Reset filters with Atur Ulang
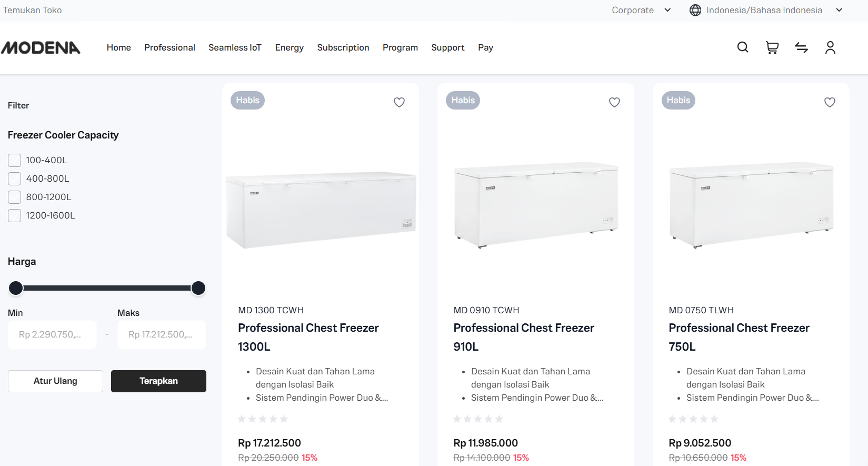The height and width of the screenshot is (466, 868). point(55,381)
